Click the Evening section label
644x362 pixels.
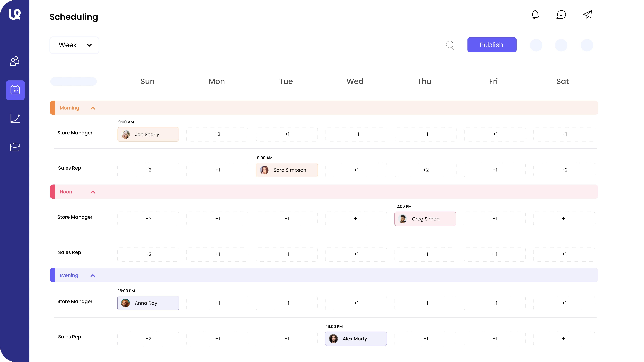tap(69, 275)
